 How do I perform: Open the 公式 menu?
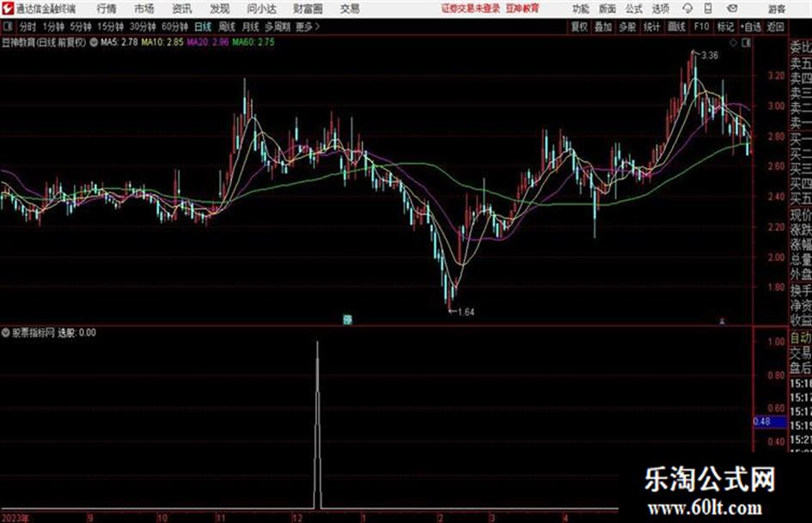(633, 9)
